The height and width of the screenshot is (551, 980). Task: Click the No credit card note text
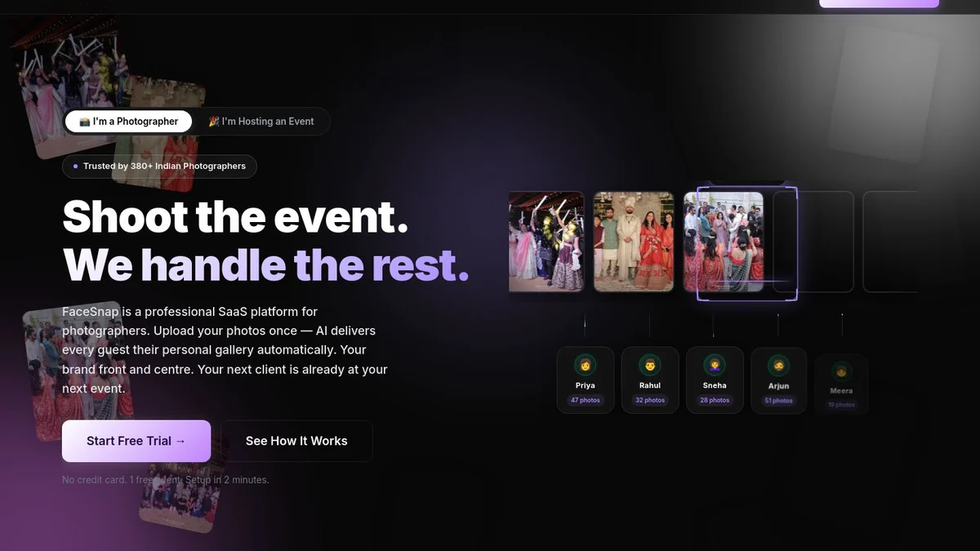pos(166,480)
